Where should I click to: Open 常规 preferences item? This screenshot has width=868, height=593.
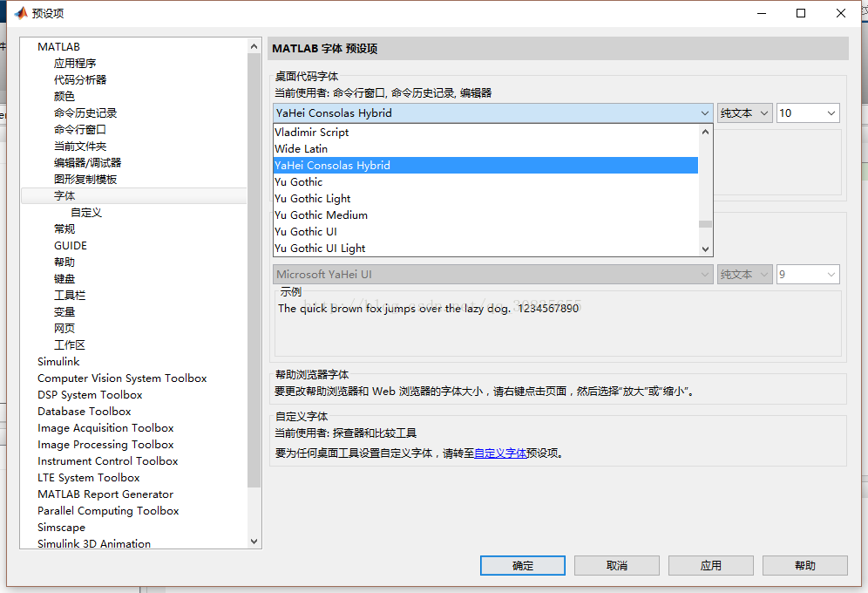[x=64, y=229]
